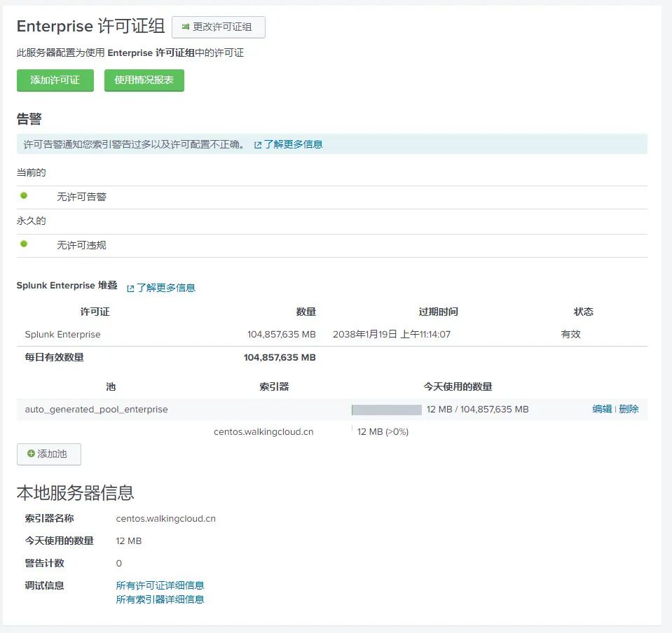This screenshot has height=633, width=672.
Task: Click the auto_generated_pool_enterprise pool name
Action: click(x=97, y=410)
